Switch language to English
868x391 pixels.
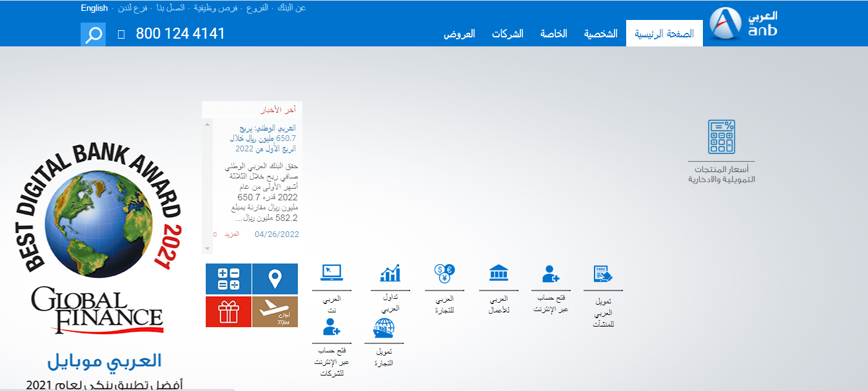[x=94, y=8]
